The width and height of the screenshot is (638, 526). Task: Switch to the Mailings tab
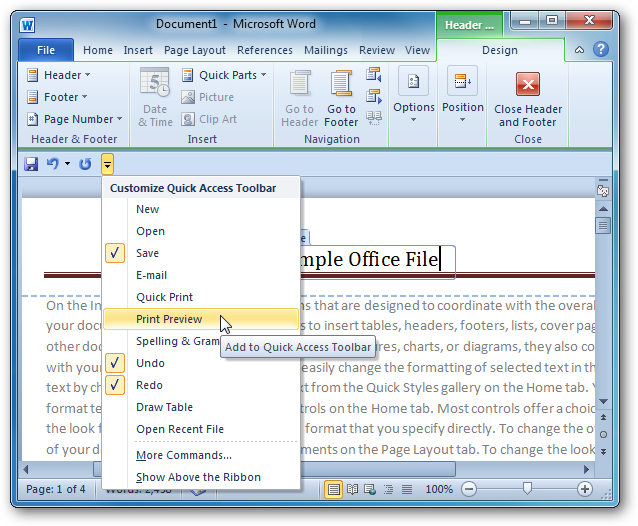click(x=326, y=50)
